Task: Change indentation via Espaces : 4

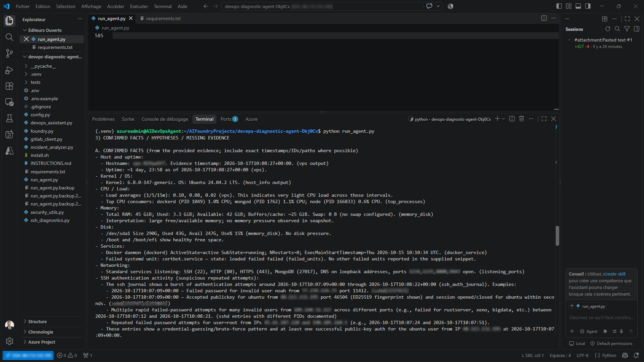Action: click(x=560, y=355)
